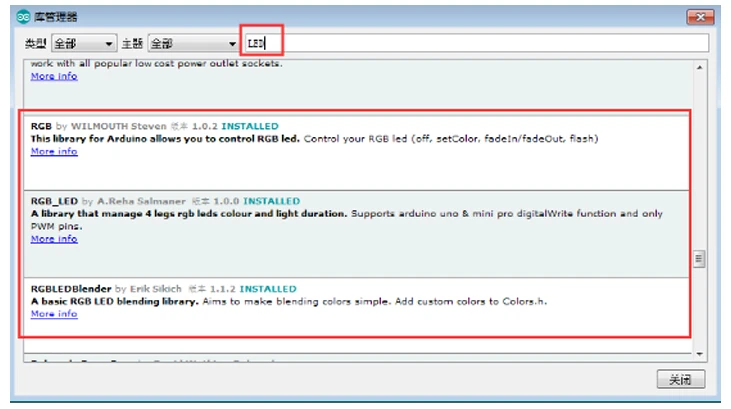
Task: Close the Library Manager window with X
Action: 701,17
